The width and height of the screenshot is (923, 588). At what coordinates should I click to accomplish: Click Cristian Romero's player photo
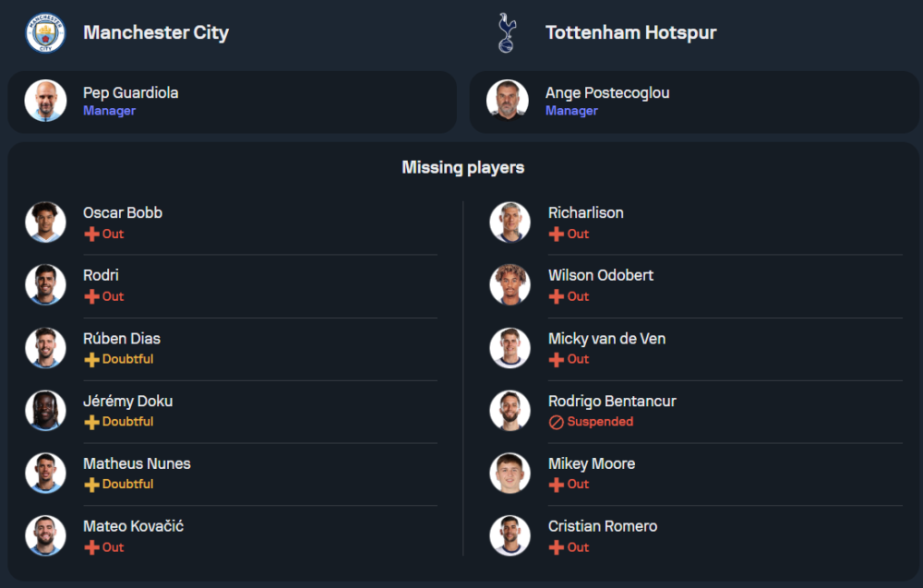point(509,535)
